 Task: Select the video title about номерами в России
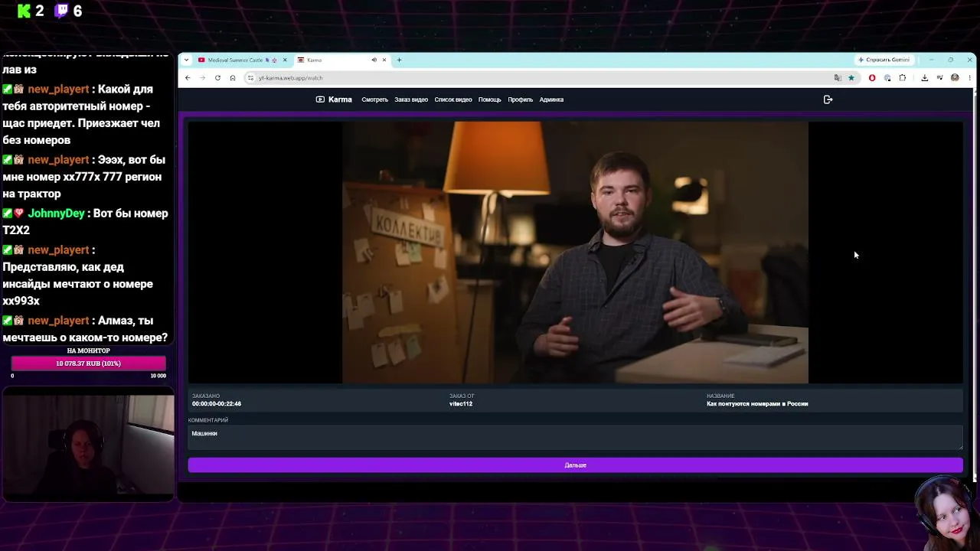[x=757, y=404]
